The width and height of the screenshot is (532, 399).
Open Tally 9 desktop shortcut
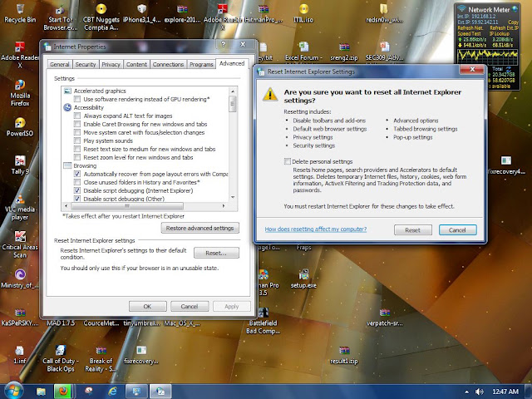(20, 165)
